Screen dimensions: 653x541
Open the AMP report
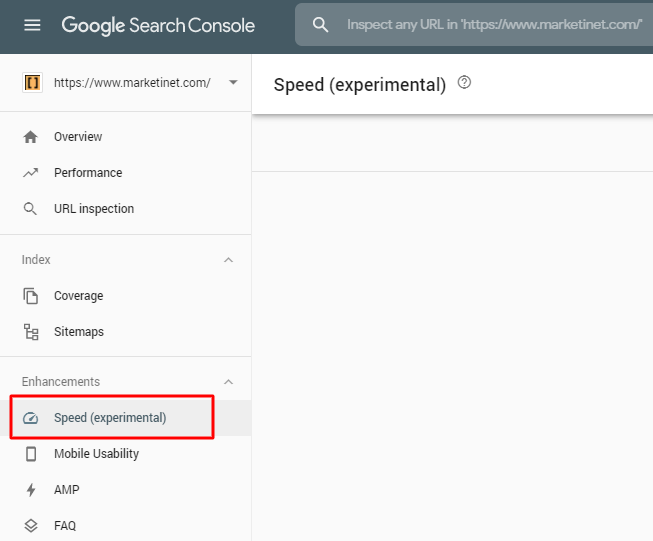(67, 490)
